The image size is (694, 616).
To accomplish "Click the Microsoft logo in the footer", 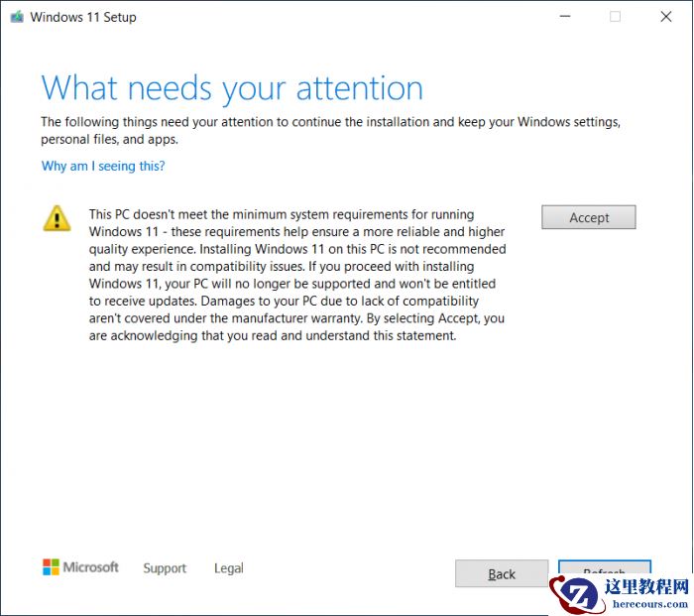I will [x=80, y=567].
